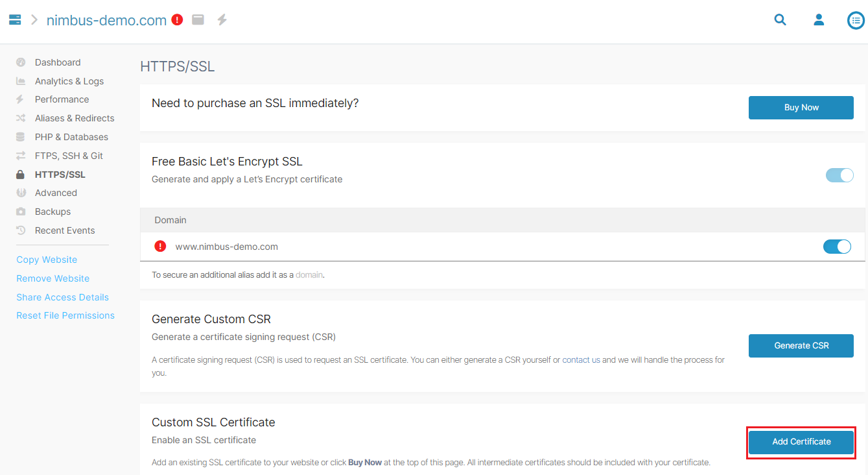Click the Add Certificate button
Image resolution: width=868 pixels, height=475 pixels.
801,442
